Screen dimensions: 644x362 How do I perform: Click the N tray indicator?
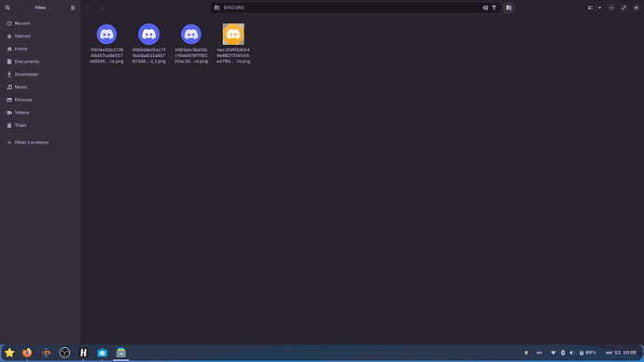pos(526,353)
